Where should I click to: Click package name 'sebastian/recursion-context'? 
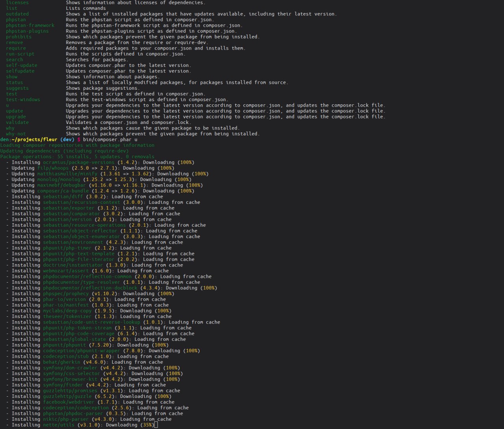coord(82,202)
